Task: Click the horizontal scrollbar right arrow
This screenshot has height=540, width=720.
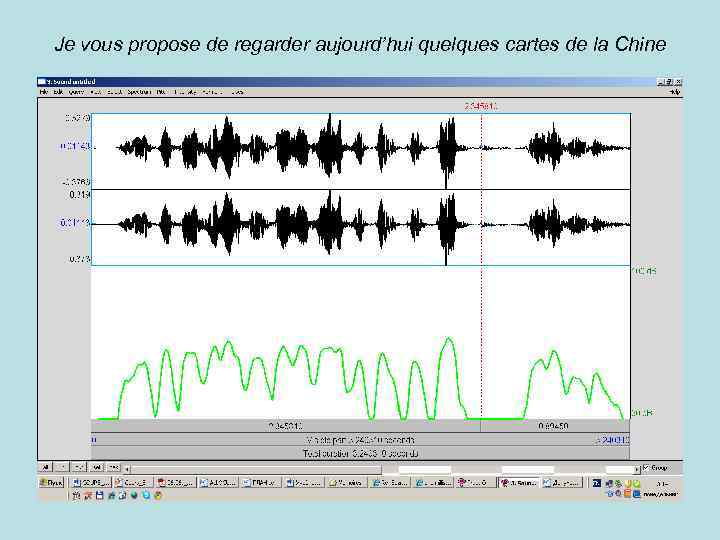Action: [636, 469]
